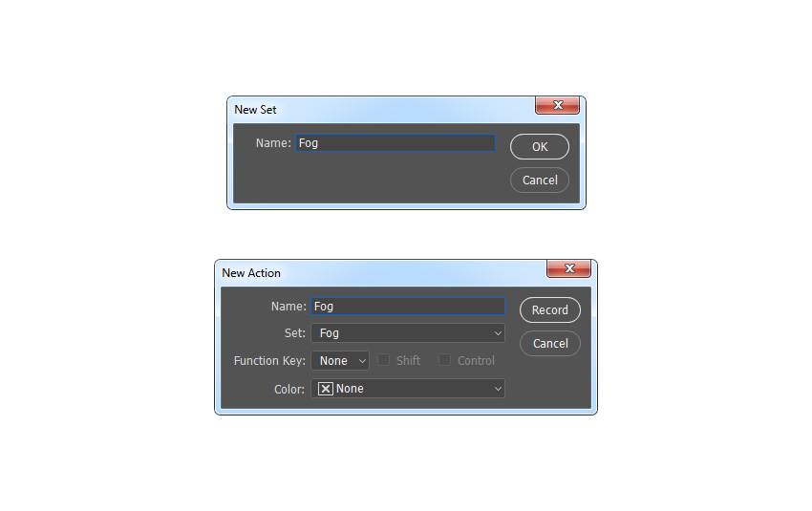Click the Color dropdown chevron arrow
This screenshot has width=812, height=511.
(498, 389)
